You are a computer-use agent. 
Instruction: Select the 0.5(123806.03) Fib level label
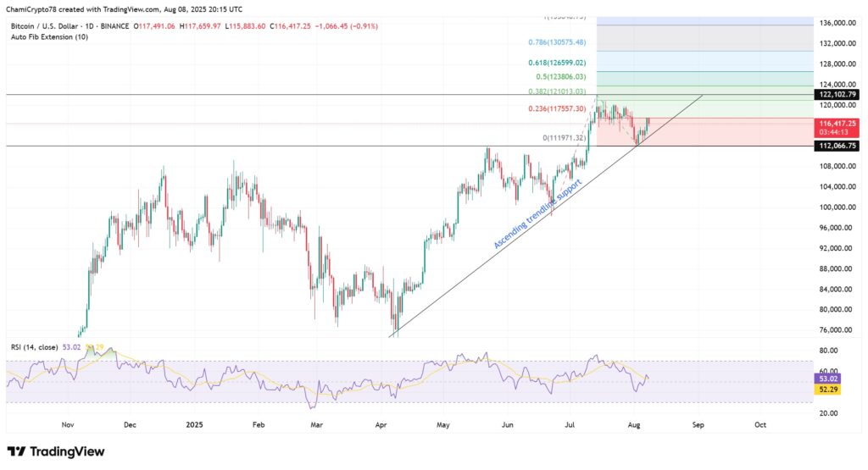pyautogui.click(x=560, y=77)
